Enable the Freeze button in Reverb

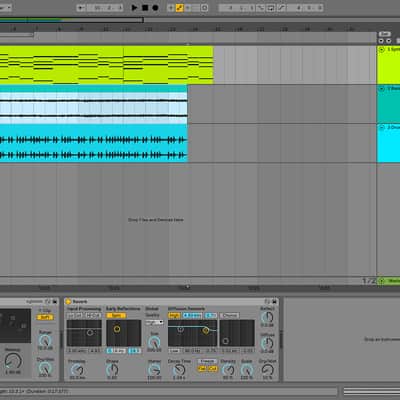pyautogui.click(x=207, y=361)
